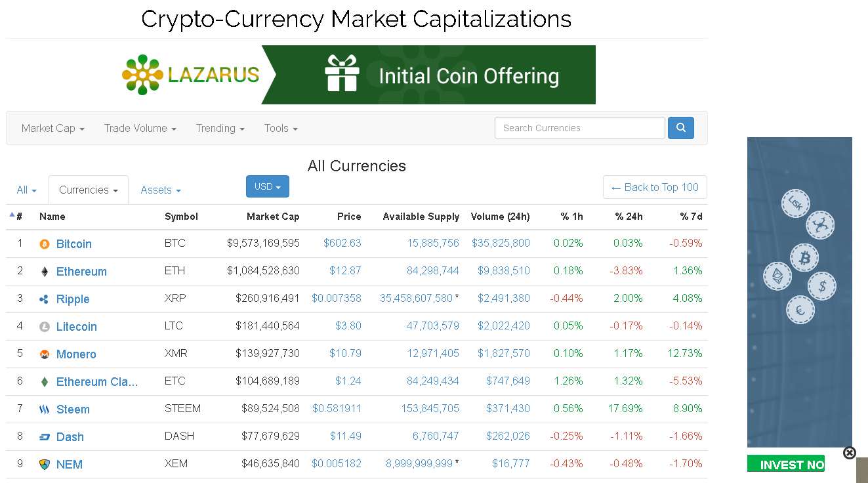Close the side ad with the X icon
This screenshot has height=483, width=868.
[x=850, y=453]
